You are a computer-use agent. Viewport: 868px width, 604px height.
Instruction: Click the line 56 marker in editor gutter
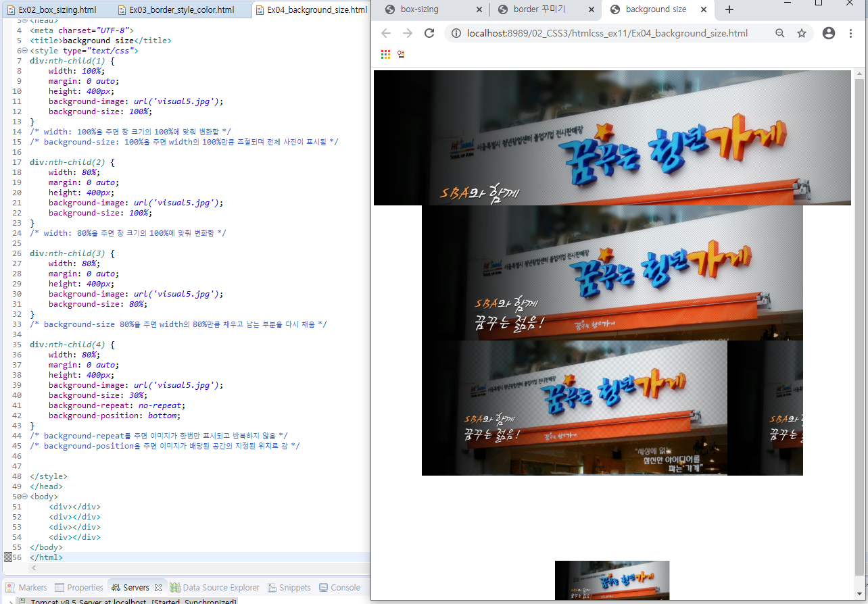pyautogui.click(x=8, y=557)
